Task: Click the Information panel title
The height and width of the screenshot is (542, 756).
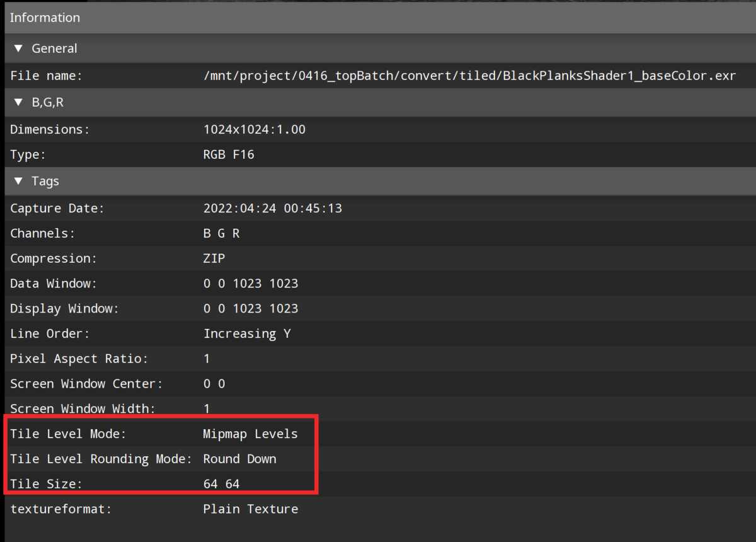Action: coord(45,18)
